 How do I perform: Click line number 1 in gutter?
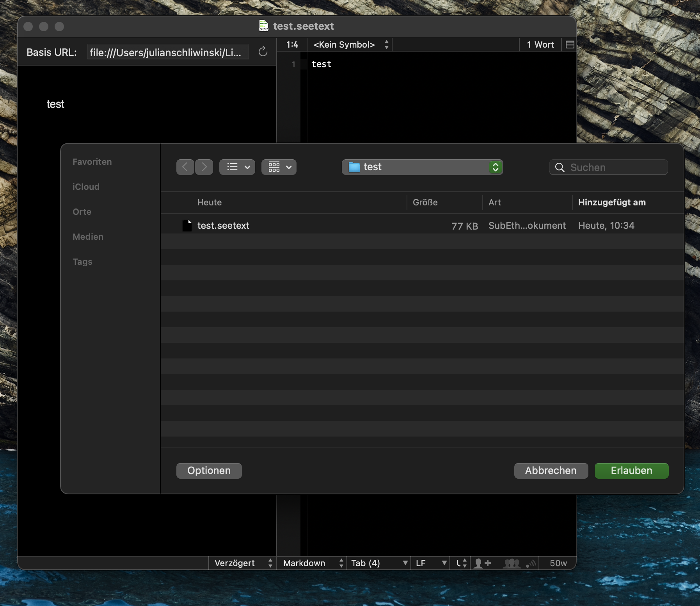pyautogui.click(x=293, y=64)
